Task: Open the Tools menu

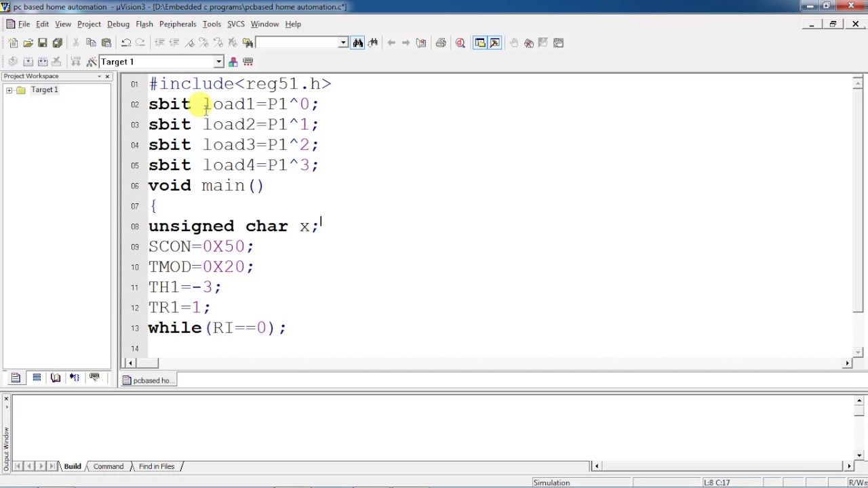Action: click(x=212, y=24)
